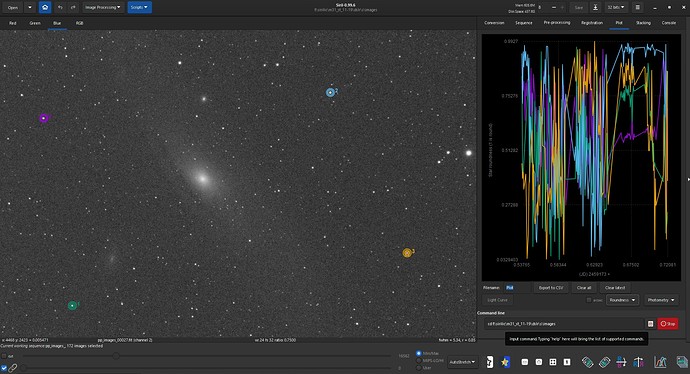Viewport: 690px width, 374px height.
Task: Open the home working directory icon
Action: click(x=45, y=7)
